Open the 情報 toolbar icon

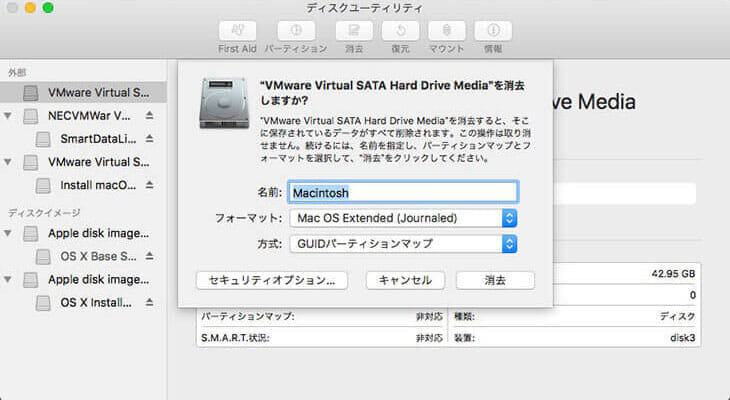pyautogui.click(x=493, y=31)
